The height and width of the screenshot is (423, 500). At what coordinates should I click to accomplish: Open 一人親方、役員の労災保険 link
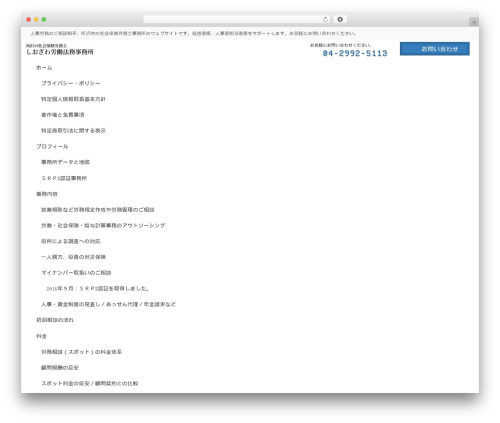point(73,257)
